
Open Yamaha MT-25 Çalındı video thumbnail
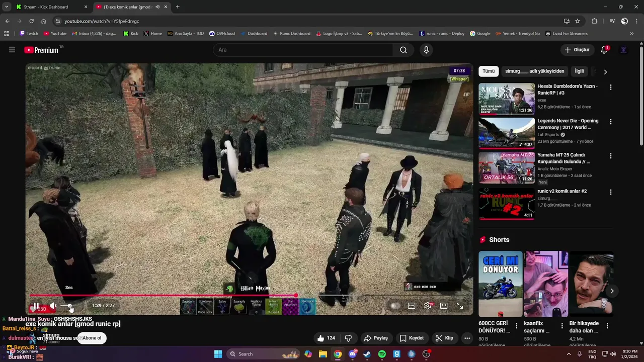(507, 167)
